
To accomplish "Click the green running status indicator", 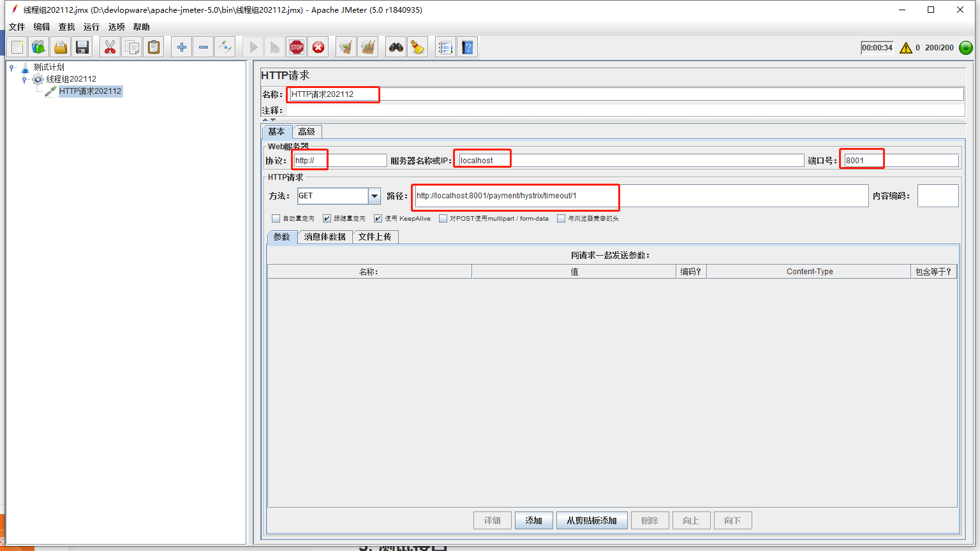I will tap(966, 48).
